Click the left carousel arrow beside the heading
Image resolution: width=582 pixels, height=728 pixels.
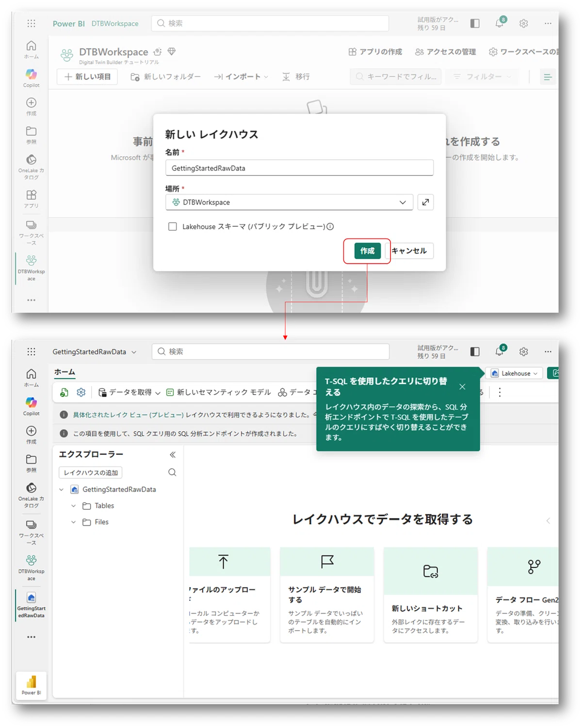(x=548, y=521)
